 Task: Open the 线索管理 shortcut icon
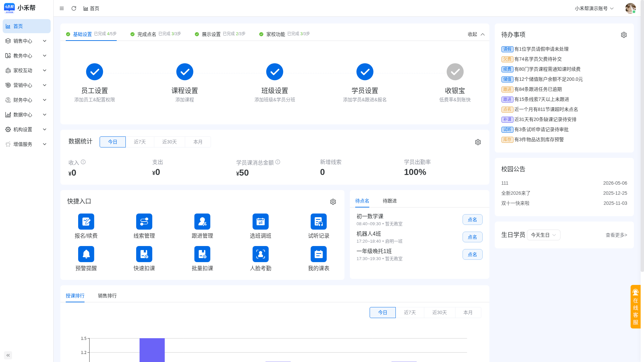click(x=144, y=222)
